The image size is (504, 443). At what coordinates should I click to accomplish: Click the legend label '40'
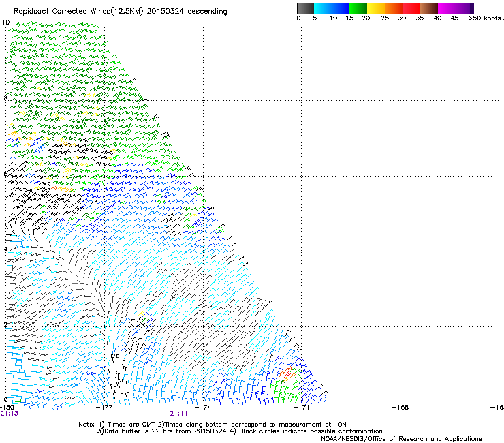point(437,18)
